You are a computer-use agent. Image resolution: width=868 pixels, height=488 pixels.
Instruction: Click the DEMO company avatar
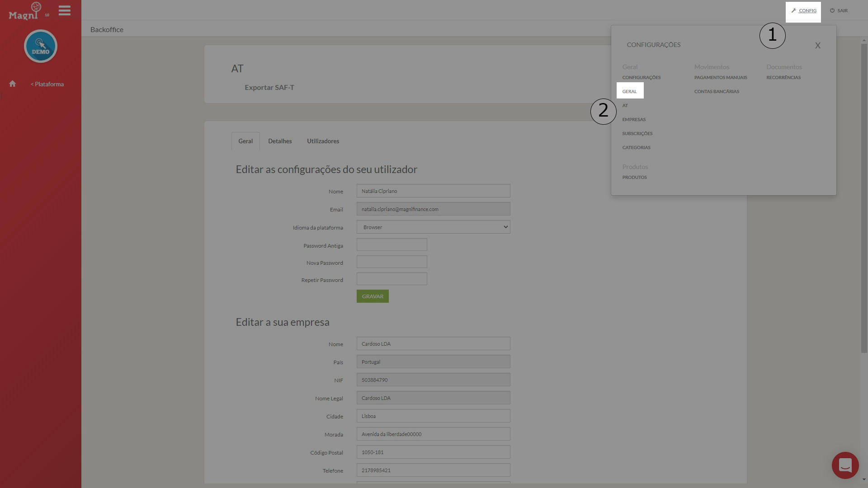(41, 46)
